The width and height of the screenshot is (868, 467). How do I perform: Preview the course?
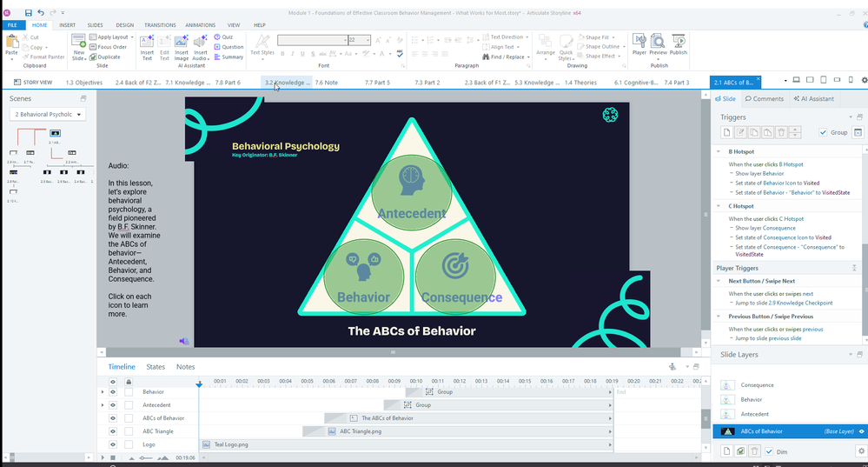pyautogui.click(x=659, y=45)
